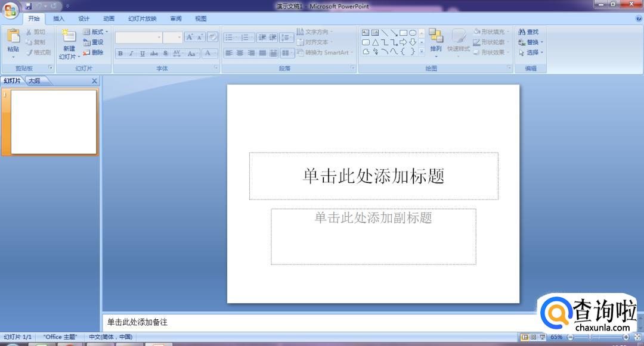Image resolution: width=644 pixels, height=346 pixels.
Task: Click the Save icon in quick access toolbar
Action: pos(29,6)
